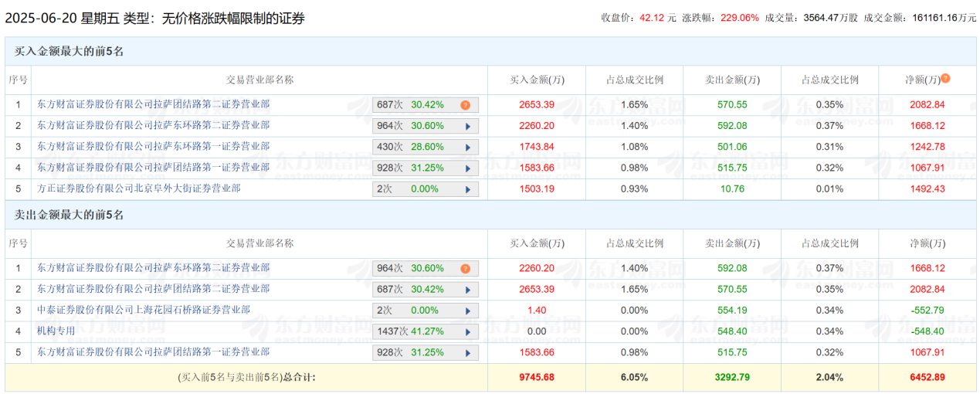The width and height of the screenshot is (980, 394).
Task: Expand 687次 30.42% arrow in sell table
Action: 466,290
